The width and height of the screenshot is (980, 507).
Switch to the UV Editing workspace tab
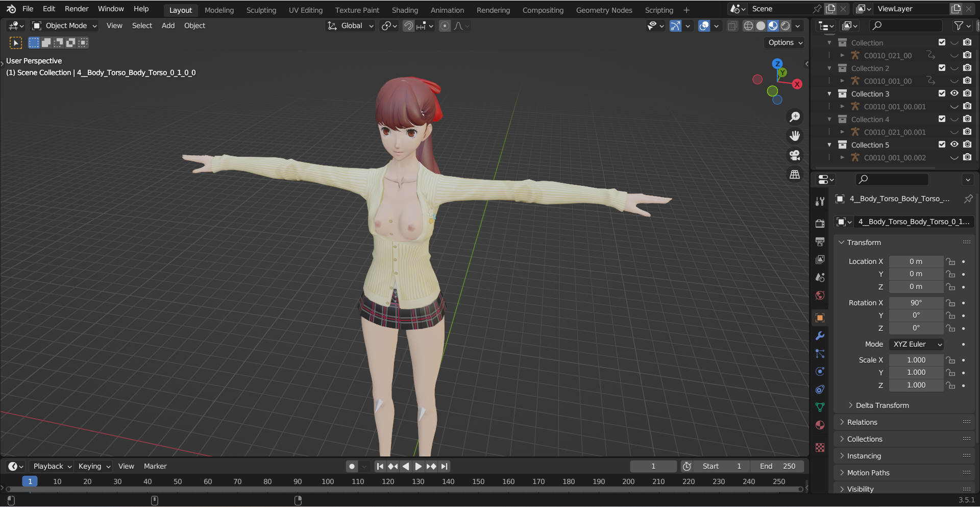[x=306, y=10]
